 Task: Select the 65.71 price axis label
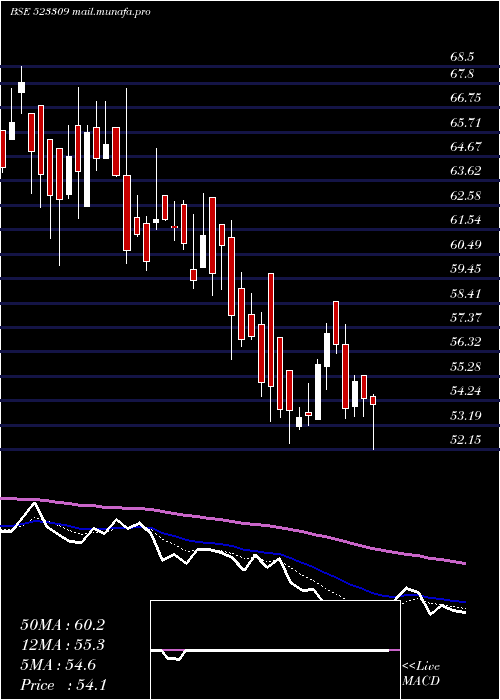coord(466,122)
